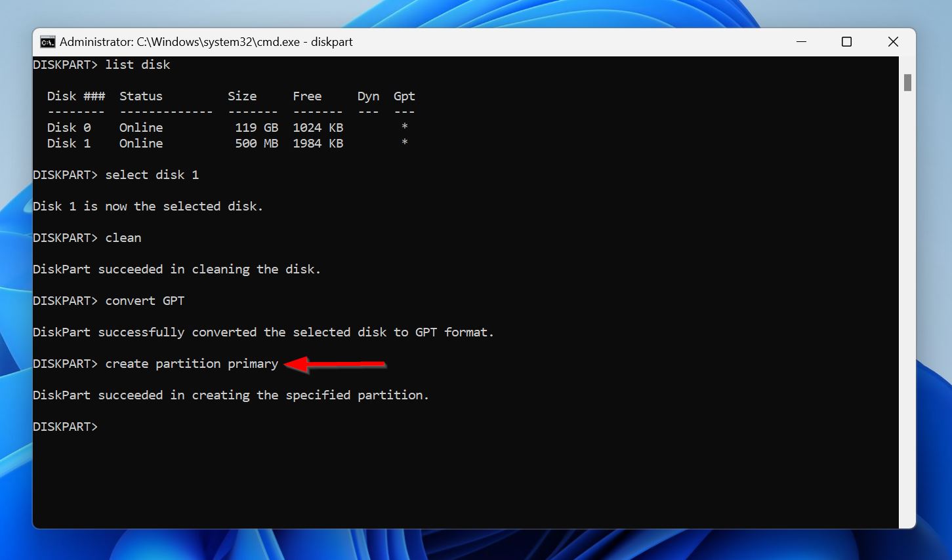Image resolution: width=952 pixels, height=560 pixels.
Task: Click the 'list disk' command text
Action: 137,64
